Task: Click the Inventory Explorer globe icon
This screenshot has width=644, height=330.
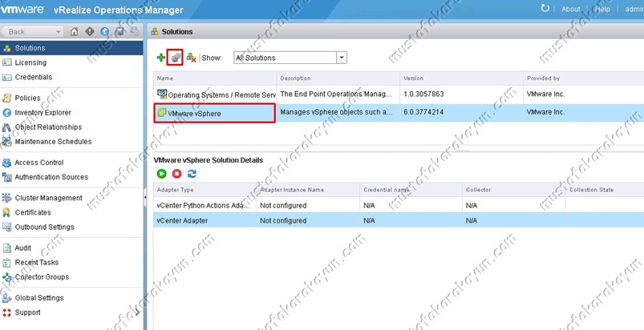Action: point(6,112)
